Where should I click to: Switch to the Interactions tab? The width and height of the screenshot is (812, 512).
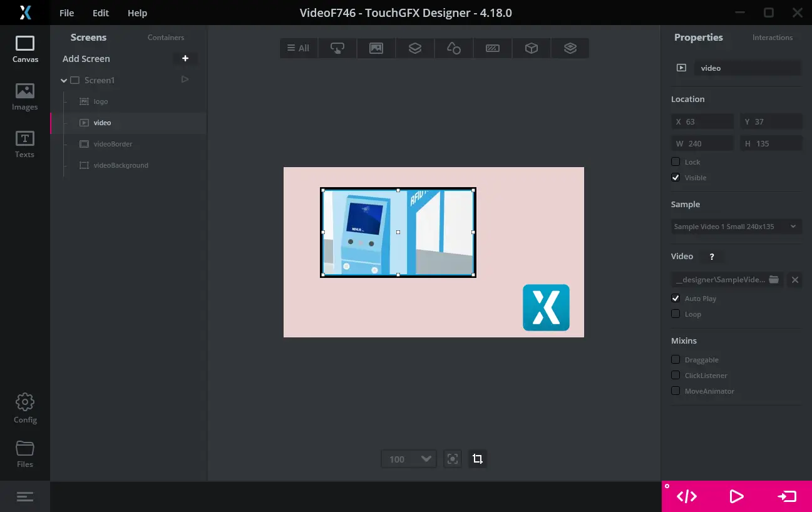click(x=772, y=38)
